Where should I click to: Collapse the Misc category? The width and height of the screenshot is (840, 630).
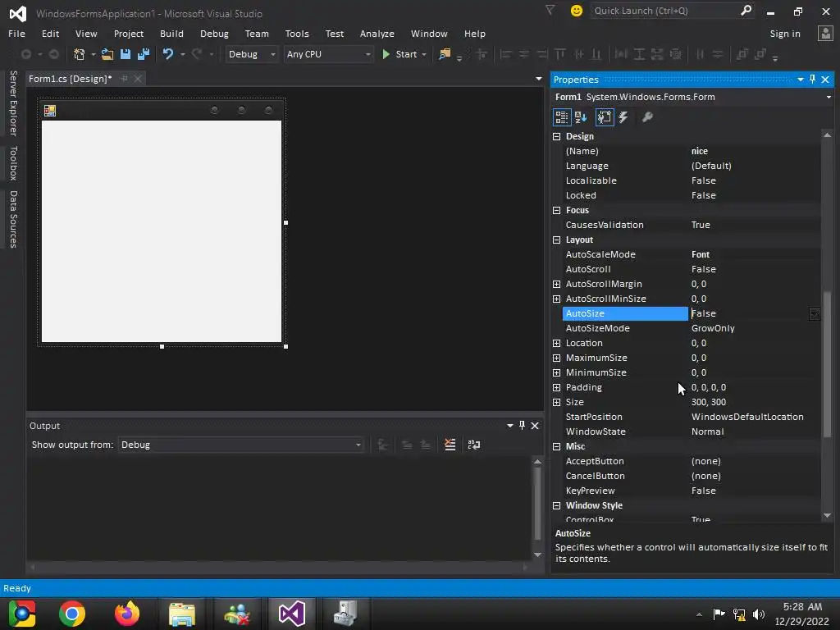point(557,447)
